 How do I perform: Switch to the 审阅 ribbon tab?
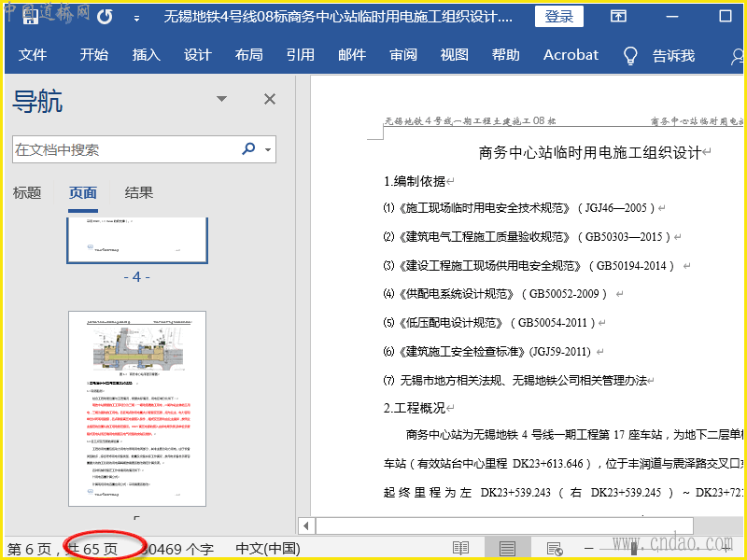coord(403,55)
